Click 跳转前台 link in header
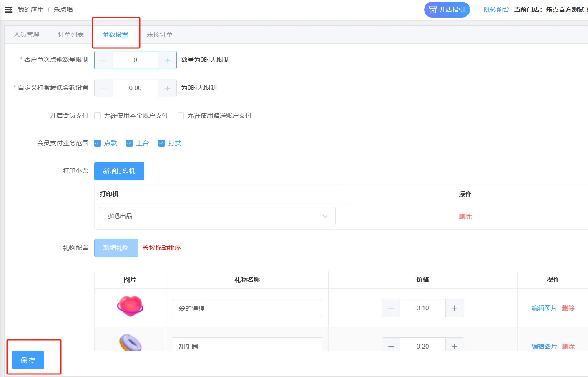Screen dimensions: 588x377 pos(496,10)
